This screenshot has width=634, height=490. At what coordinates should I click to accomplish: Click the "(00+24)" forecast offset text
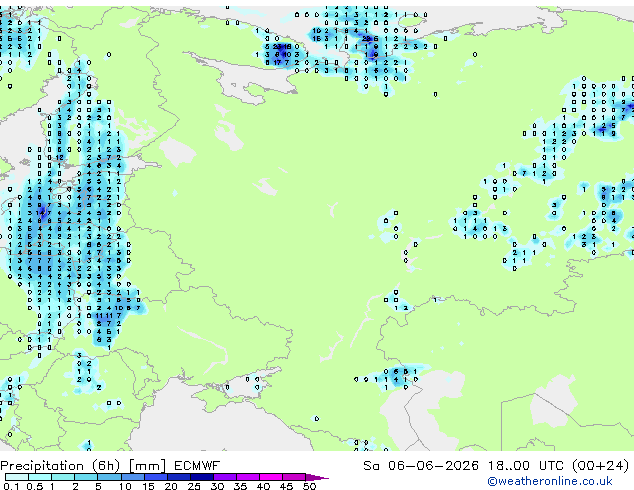click(600, 466)
